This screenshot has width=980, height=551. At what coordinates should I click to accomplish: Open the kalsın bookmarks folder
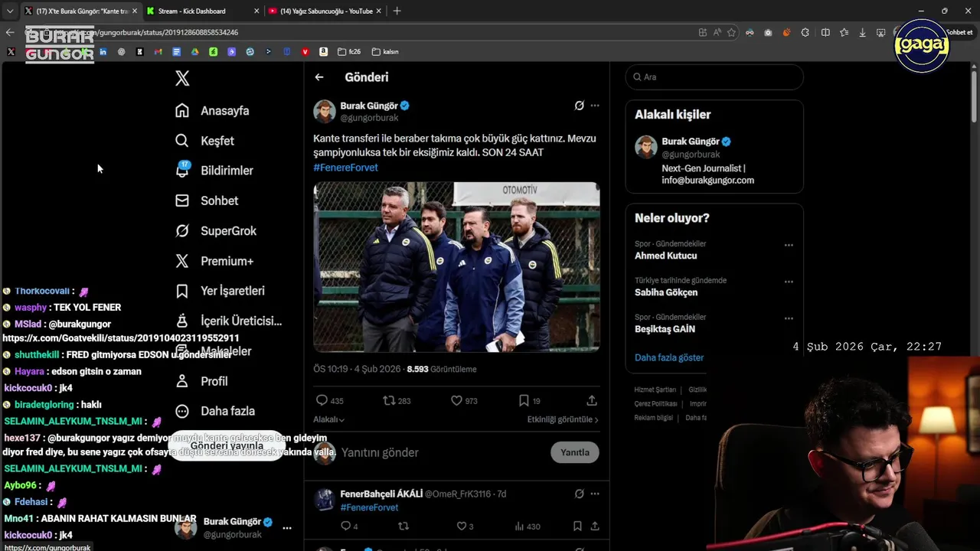coord(385,52)
